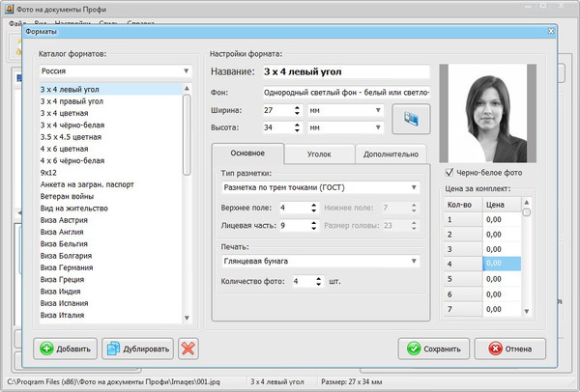The image size is (580, 392).
Task: Click the image swap icon beside dimensions
Action: point(414,120)
